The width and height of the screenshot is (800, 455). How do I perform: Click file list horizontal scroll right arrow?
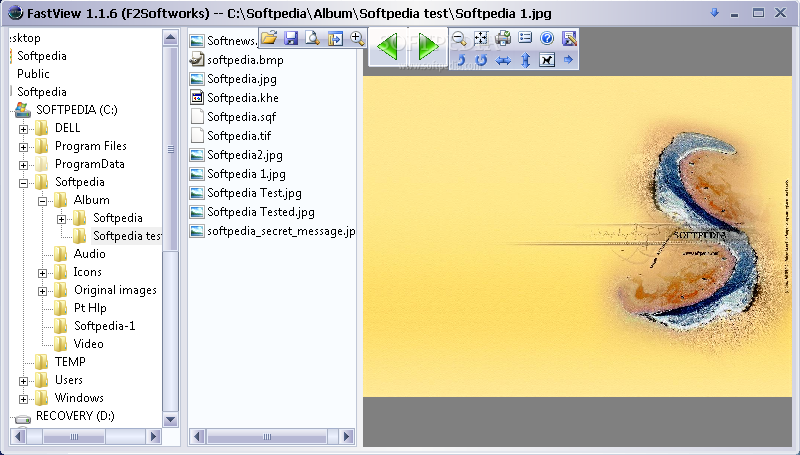[x=347, y=437]
